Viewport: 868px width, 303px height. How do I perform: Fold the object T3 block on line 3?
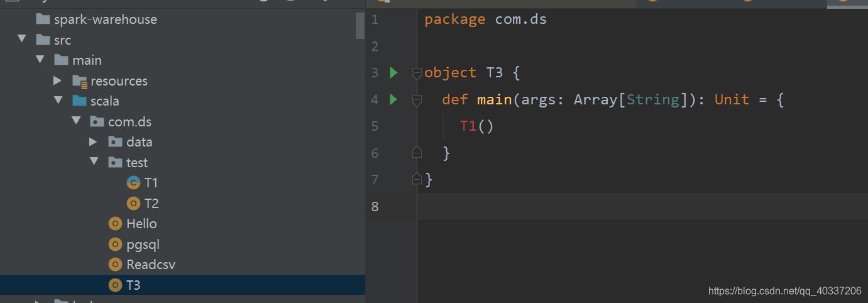(417, 74)
